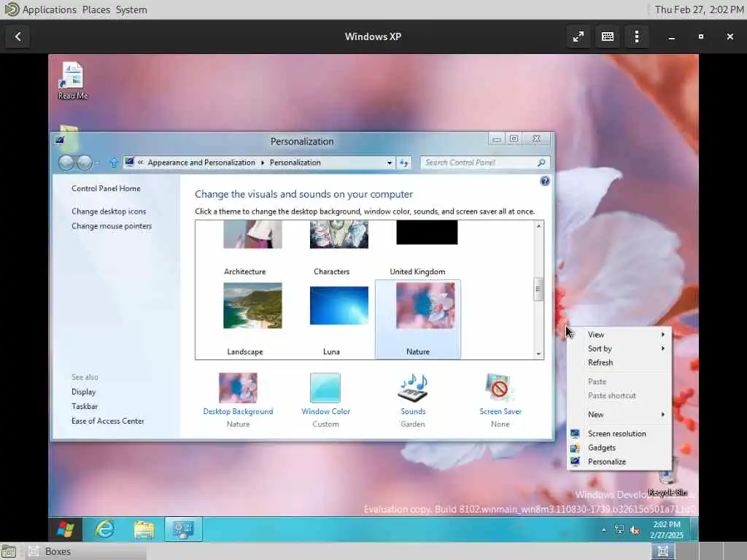The image size is (747, 560).
Task: Open Control Panel Home link
Action: (106, 189)
